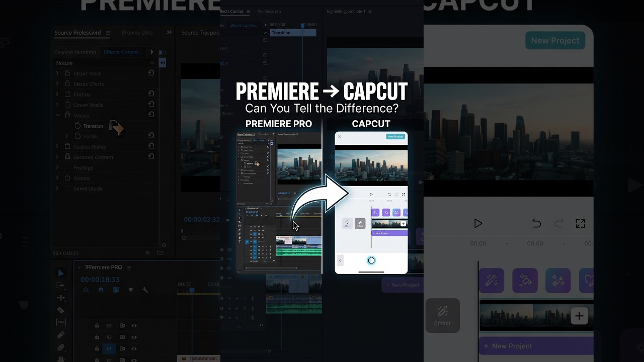Select the Slip tool in left toolbar

pos(60,322)
